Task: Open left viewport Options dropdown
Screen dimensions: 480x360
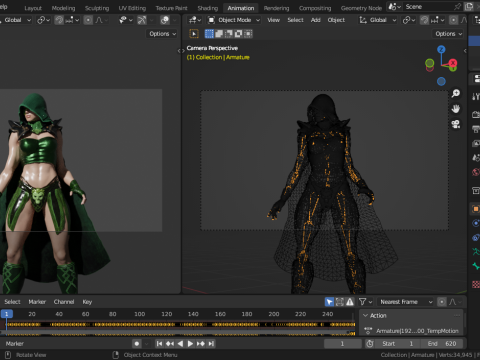Action: [162, 34]
